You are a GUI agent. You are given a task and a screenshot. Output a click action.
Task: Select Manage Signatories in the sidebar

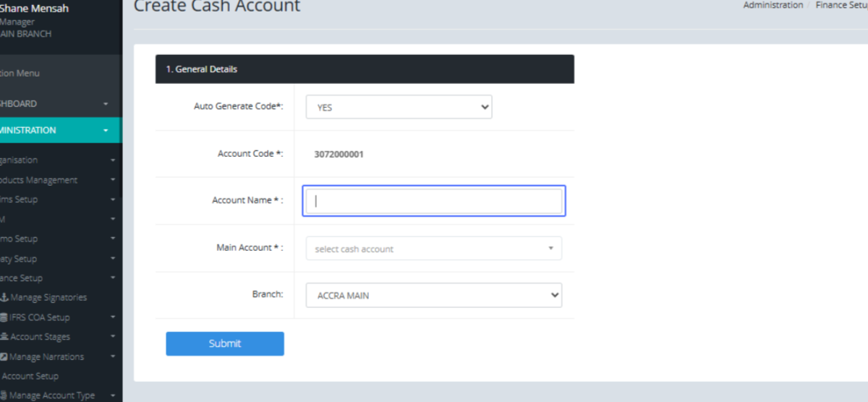click(x=48, y=298)
